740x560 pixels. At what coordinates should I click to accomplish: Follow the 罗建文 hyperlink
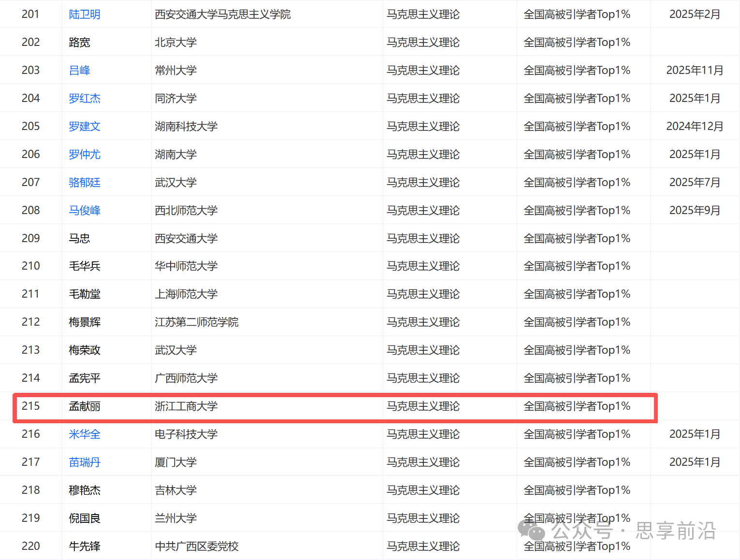click(85, 127)
